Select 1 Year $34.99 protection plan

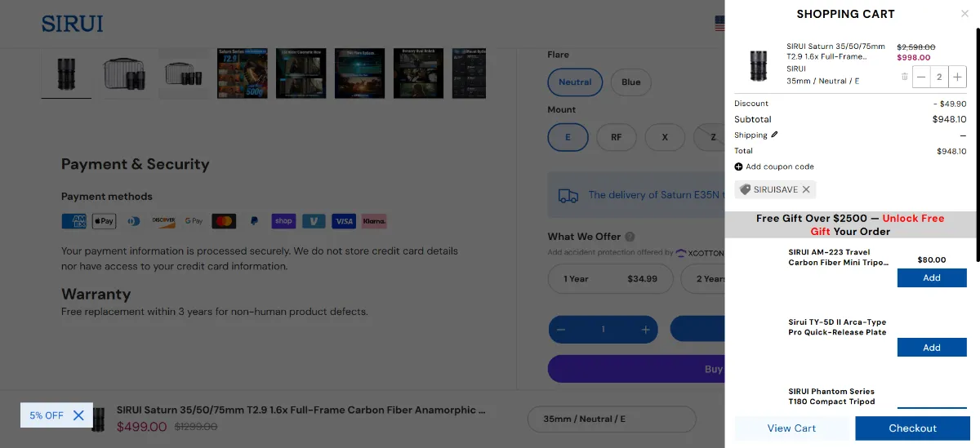point(610,278)
